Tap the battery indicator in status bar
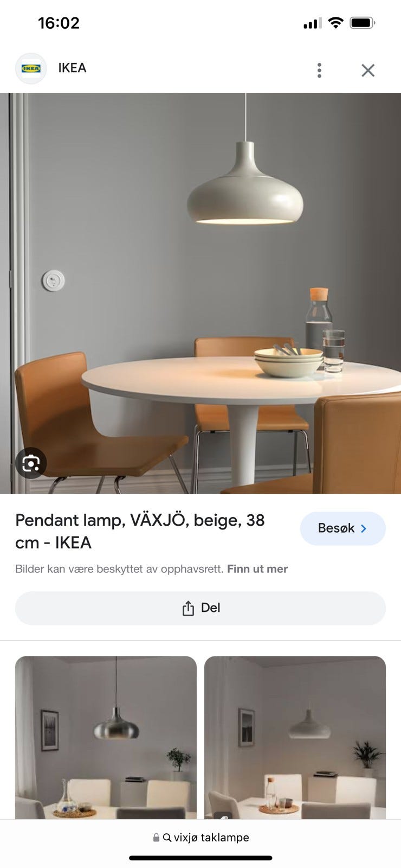The height and width of the screenshot is (868, 401). pos(363,23)
